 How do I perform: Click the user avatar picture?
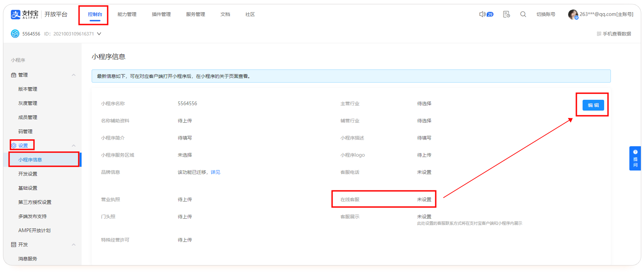click(573, 14)
